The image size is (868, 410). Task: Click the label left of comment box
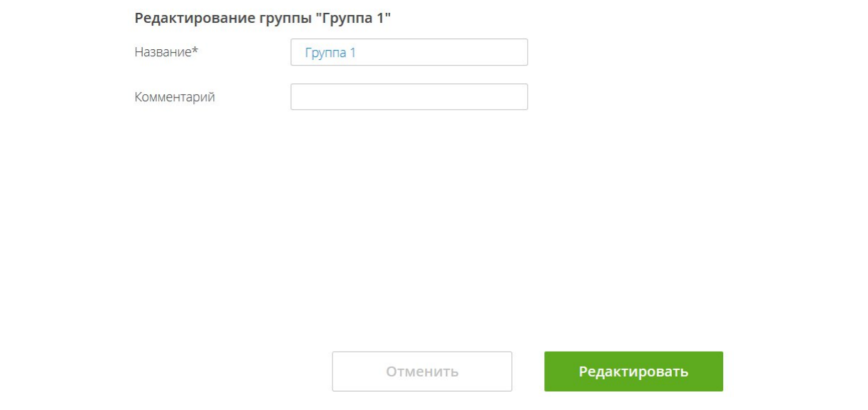[x=175, y=97]
